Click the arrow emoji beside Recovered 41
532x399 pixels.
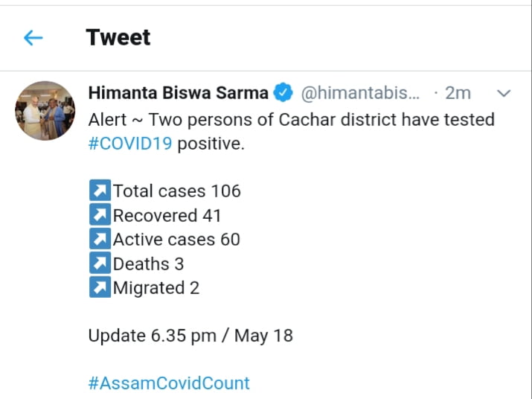[x=100, y=216]
